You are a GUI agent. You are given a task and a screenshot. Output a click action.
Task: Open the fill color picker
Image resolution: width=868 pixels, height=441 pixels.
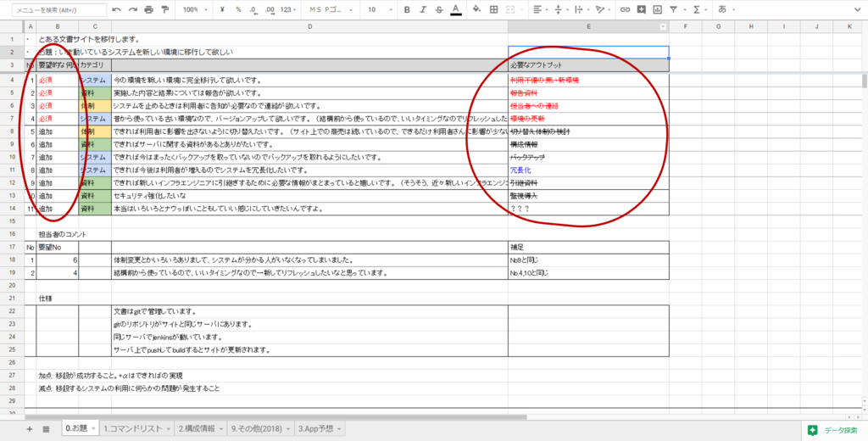click(476, 9)
